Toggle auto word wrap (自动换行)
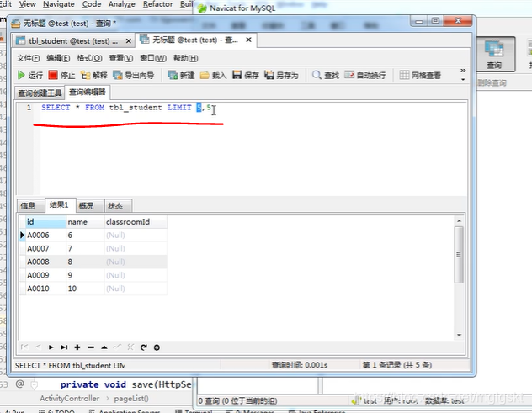 pyautogui.click(x=364, y=75)
